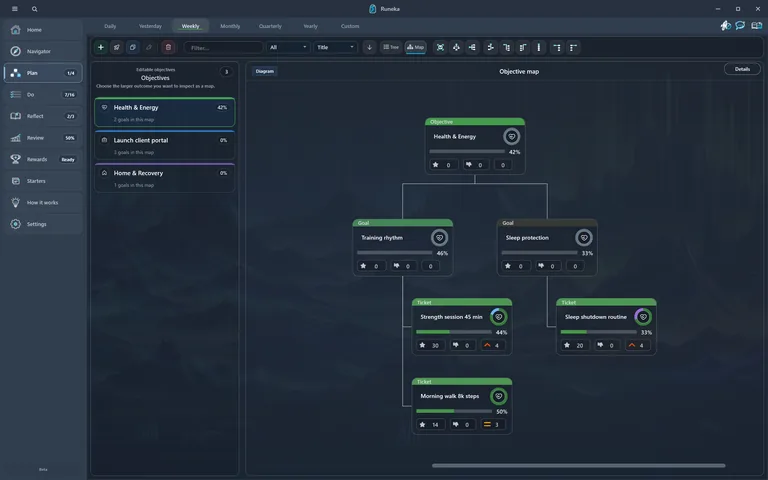768x480 pixels.
Task: Switch to Map view
Action: (x=415, y=48)
